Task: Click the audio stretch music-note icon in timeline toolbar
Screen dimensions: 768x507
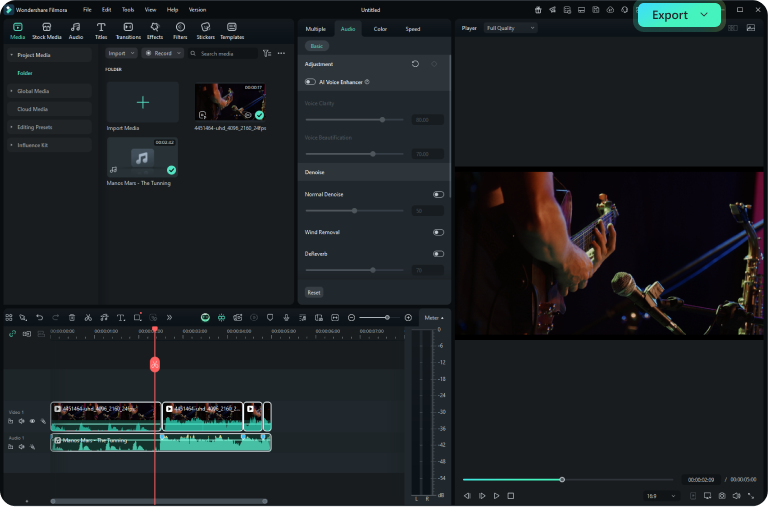Action: pyautogui.click(x=104, y=317)
